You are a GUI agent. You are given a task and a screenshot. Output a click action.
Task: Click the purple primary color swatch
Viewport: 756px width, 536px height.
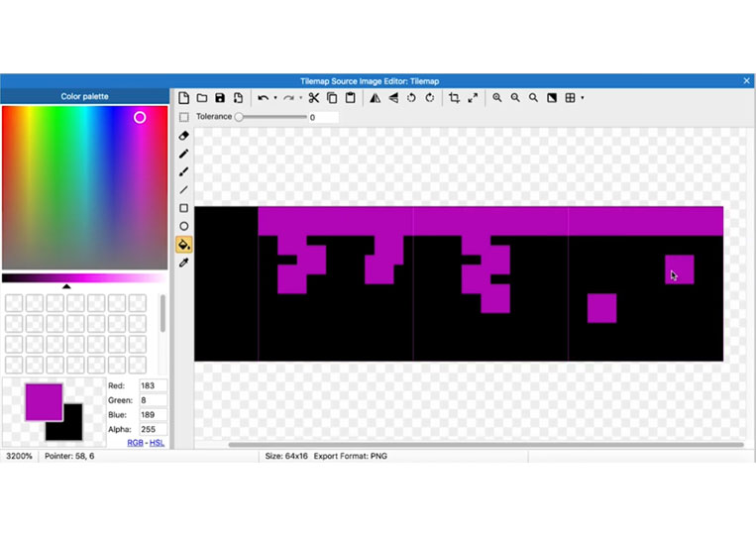(44, 402)
